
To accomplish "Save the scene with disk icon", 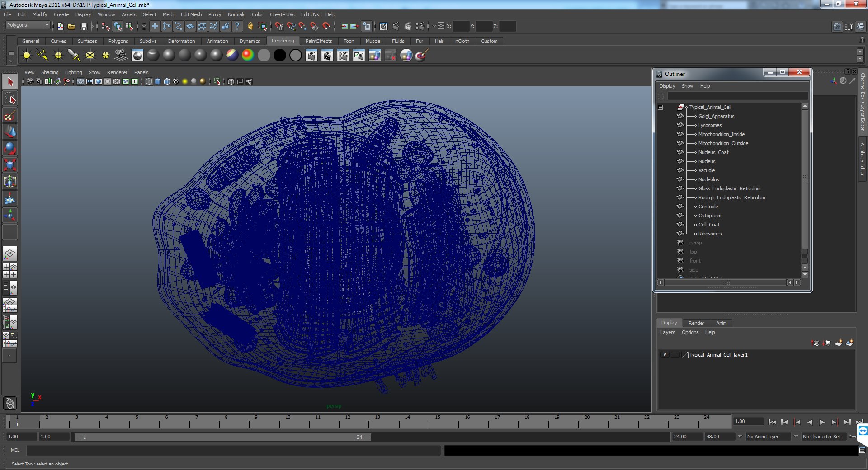I will pyautogui.click(x=84, y=26).
